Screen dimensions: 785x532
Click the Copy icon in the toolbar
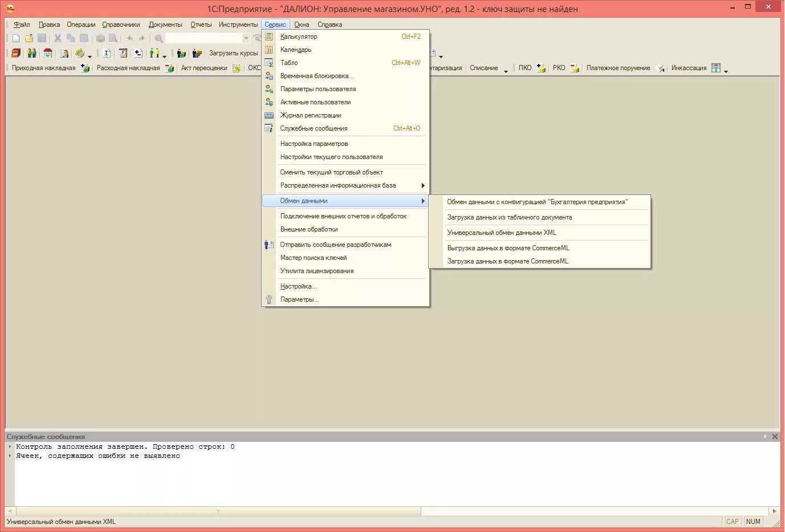[x=71, y=38]
